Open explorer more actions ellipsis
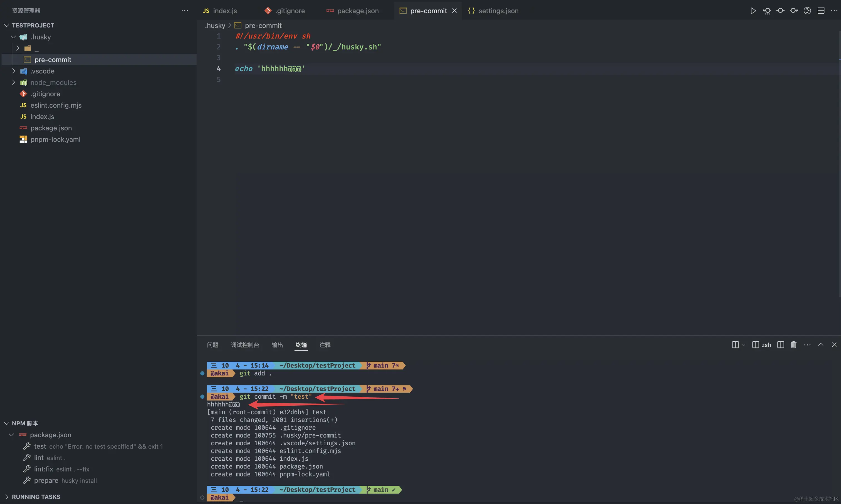Viewport: 841px width, 504px height. pyautogui.click(x=184, y=11)
